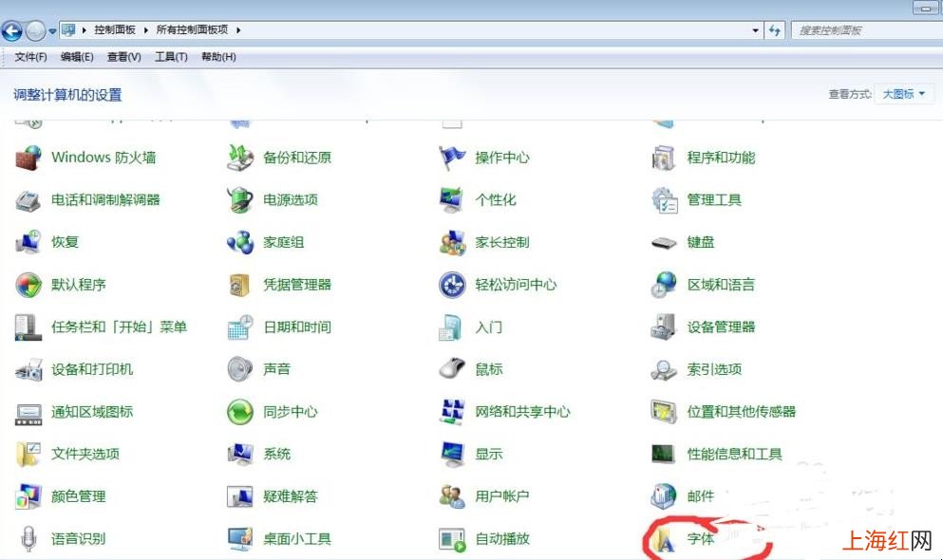Open the 编辑(E) menu
Image resolution: width=943 pixels, height=560 pixels.
pyautogui.click(x=77, y=57)
